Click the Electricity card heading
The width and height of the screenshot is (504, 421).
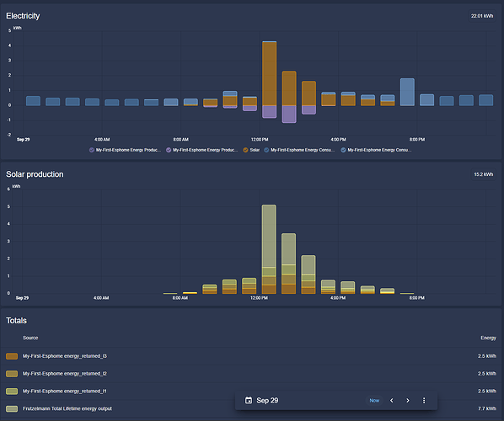[23, 16]
